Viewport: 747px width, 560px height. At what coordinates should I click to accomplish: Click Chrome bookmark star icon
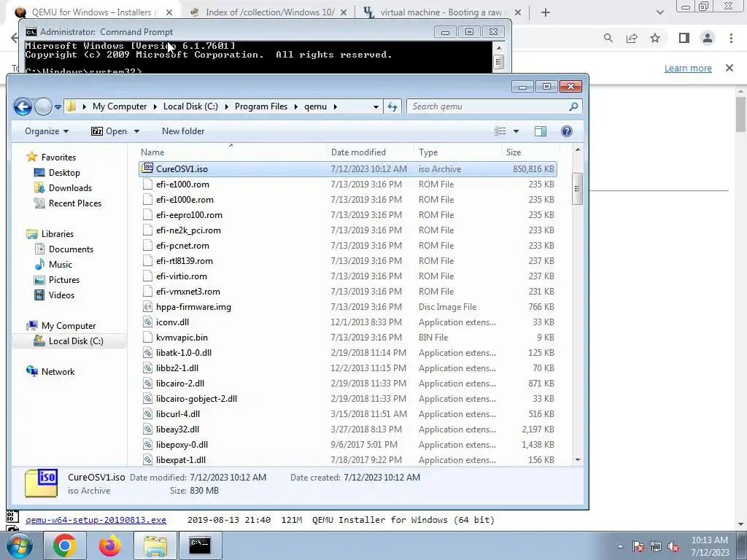(x=655, y=38)
